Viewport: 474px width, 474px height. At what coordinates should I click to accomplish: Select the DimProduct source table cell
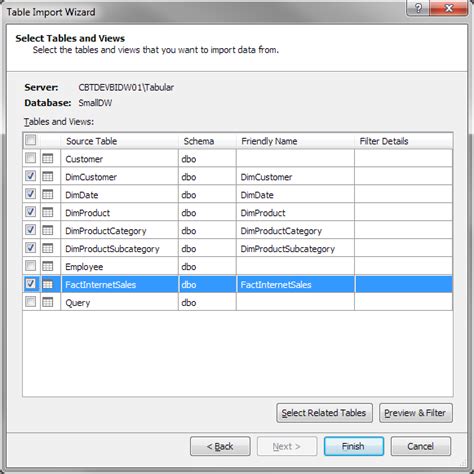pyautogui.click(x=120, y=213)
